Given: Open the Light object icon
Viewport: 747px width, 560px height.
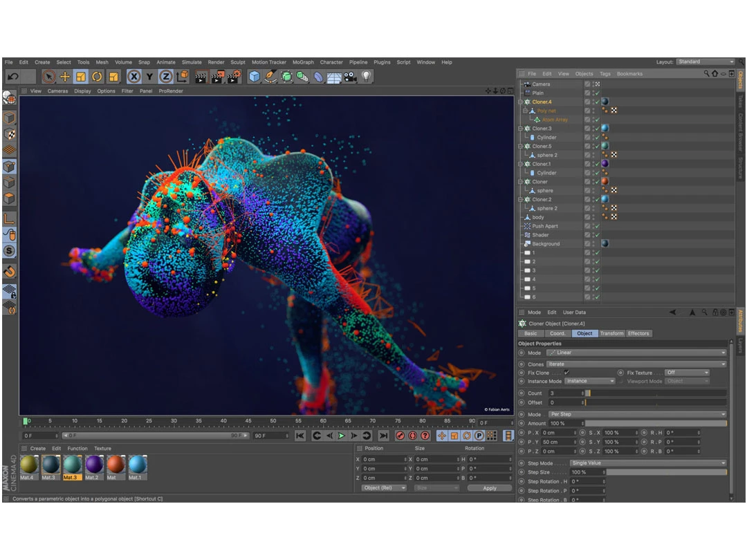Looking at the screenshot, I should pyautogui.click(x=366, y=77).
